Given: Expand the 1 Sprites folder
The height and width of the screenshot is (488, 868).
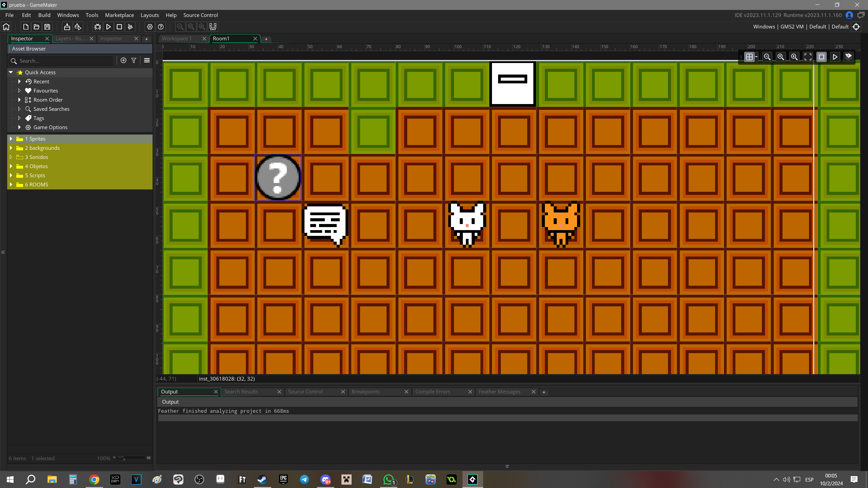Looking at the screenshot, I should coord(11,139).
